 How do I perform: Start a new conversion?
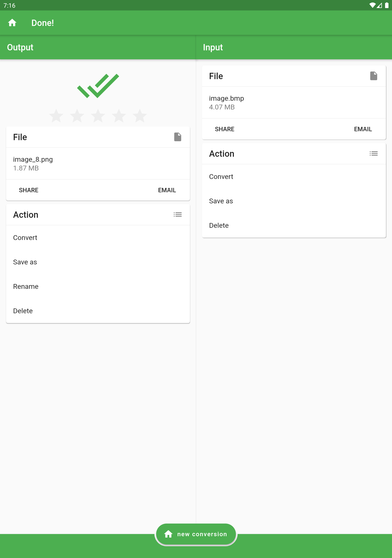[196, 534]
